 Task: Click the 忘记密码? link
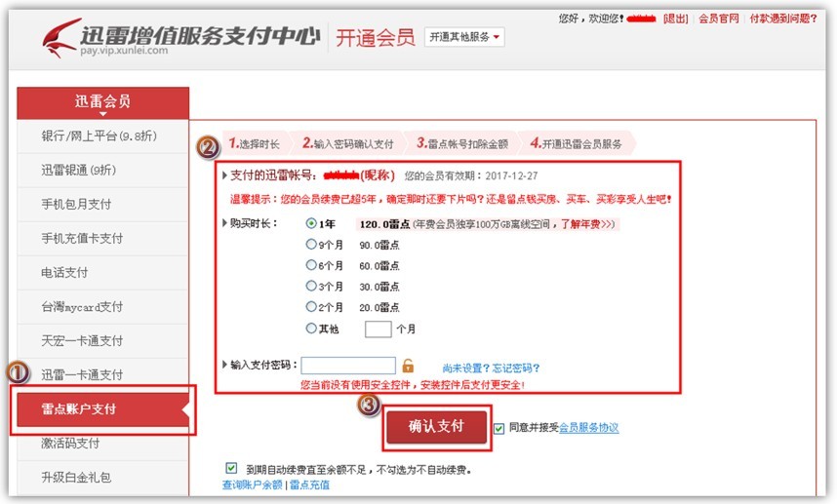pos(516,368)
